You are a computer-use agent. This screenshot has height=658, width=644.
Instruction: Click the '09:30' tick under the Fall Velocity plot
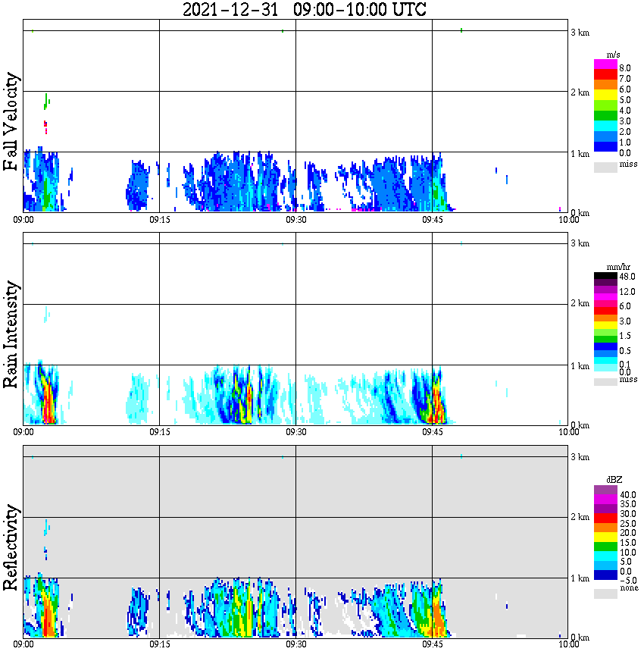coord(296,220)
